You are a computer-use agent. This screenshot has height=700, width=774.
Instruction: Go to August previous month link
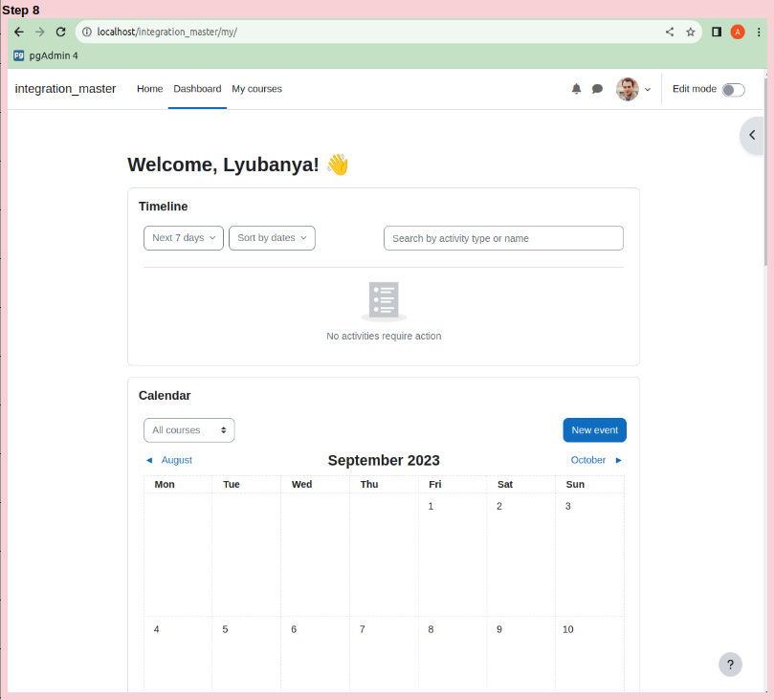[x=177, y=460]
